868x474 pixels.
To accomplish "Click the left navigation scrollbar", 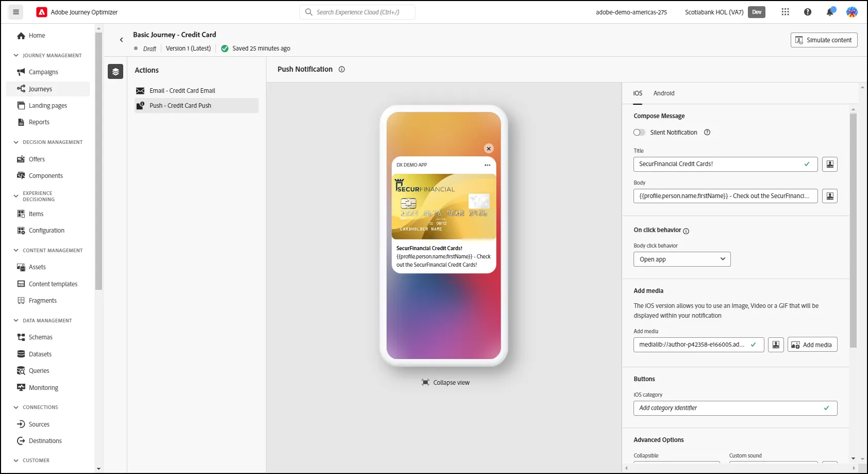I will tap(98, 161).
